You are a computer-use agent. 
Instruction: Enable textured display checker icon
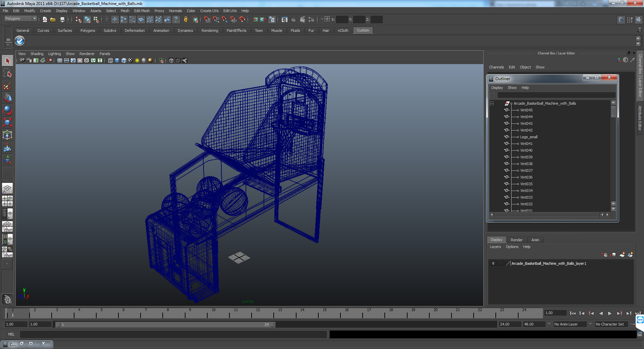tap(130, 60)
